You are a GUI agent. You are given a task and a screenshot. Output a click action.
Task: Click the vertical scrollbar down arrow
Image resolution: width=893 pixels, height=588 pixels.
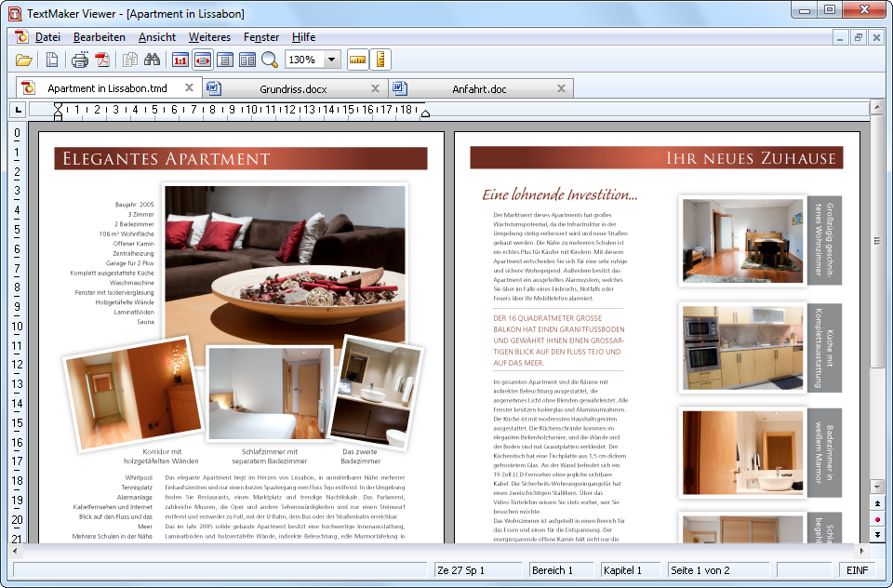877,487
